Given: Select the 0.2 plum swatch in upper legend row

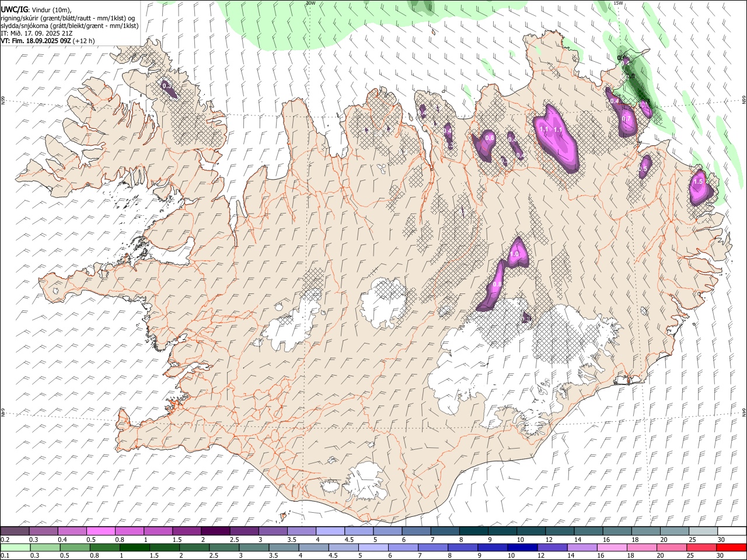Looking at the screenshot, I should tap(15, 531).
